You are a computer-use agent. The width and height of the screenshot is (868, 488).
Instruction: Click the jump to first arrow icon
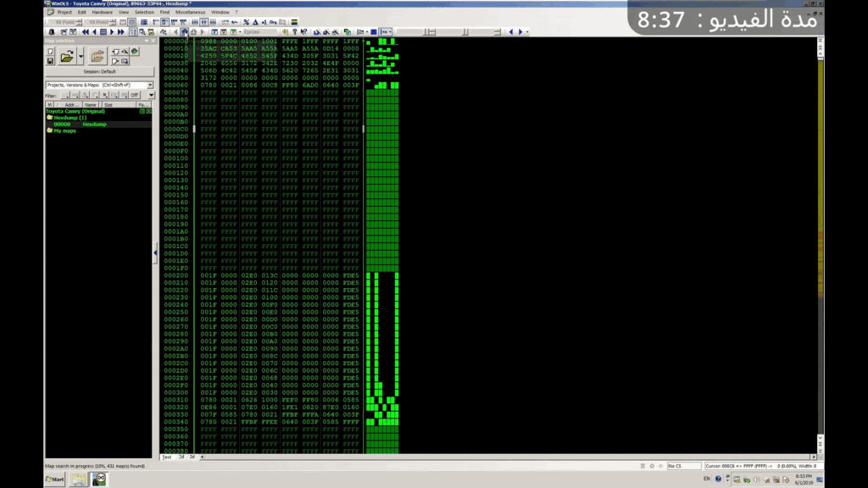(x=85, y=32)
